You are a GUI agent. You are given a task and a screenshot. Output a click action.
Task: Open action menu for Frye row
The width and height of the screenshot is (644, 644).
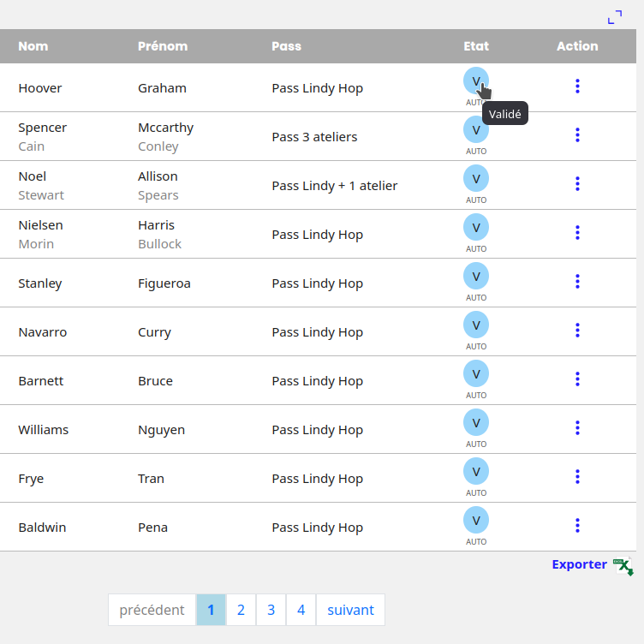click(x=577, y=477)
